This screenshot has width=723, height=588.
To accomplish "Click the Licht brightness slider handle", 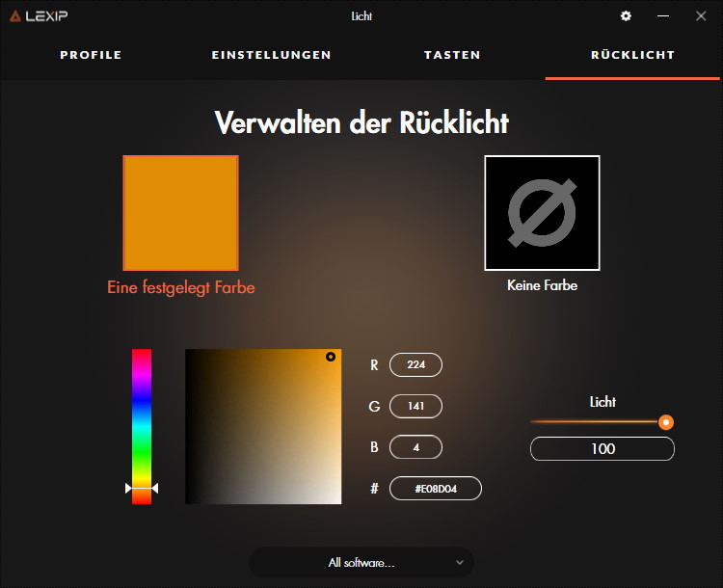I will [666, 422].
